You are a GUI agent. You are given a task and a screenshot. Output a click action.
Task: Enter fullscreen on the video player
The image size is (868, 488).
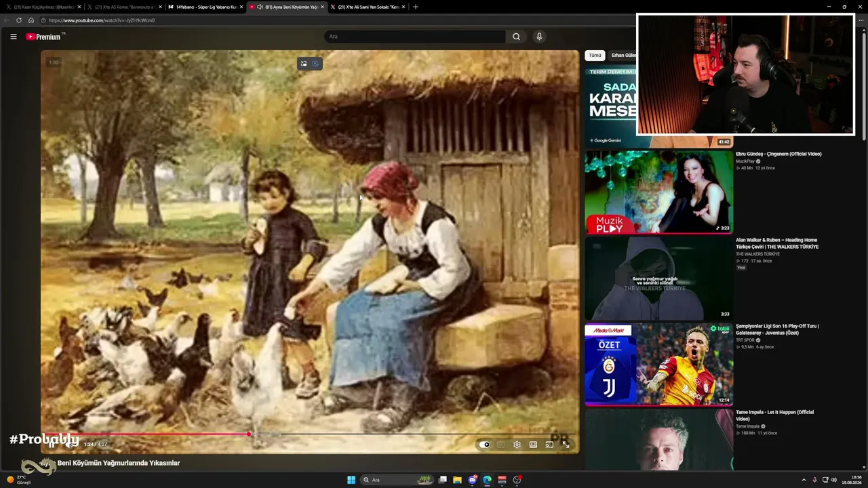(566, 445)
